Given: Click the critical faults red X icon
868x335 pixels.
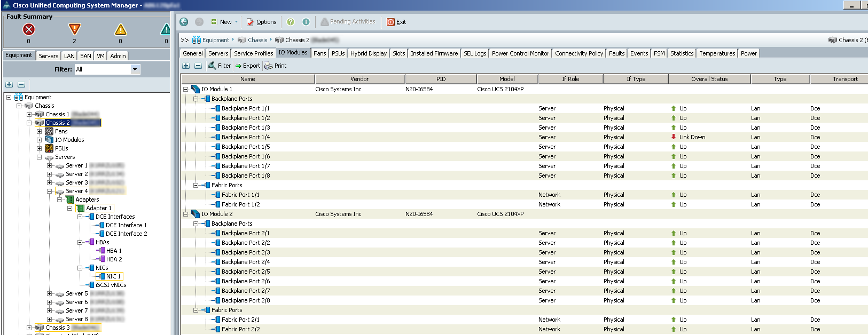Looking at the screenshot, I should (x=29, y=30).
